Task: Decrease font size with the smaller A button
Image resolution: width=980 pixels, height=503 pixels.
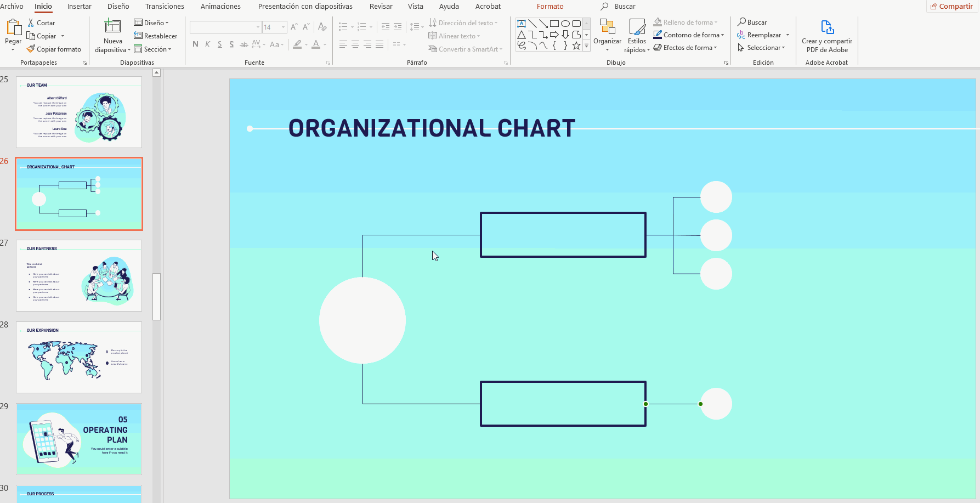Action: [x=306, y=27]
